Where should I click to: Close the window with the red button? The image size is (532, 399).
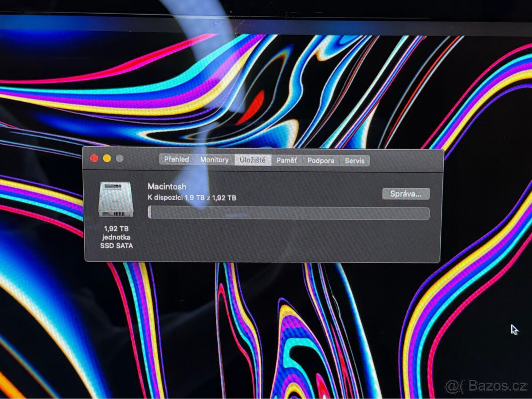pyautogui.click(x=94, y=158)
